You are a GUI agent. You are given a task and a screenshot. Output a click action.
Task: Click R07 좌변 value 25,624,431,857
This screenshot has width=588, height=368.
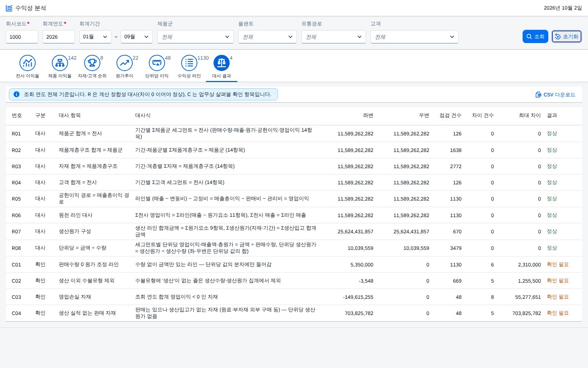pyautogui.click(x=355, y=231)
